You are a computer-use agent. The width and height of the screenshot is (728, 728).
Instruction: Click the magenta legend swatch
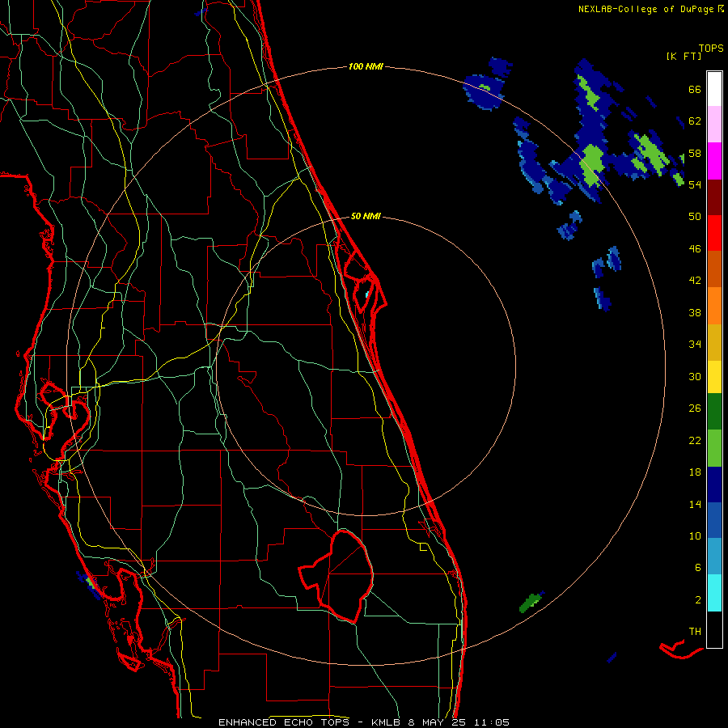click(x=714, y=161)
